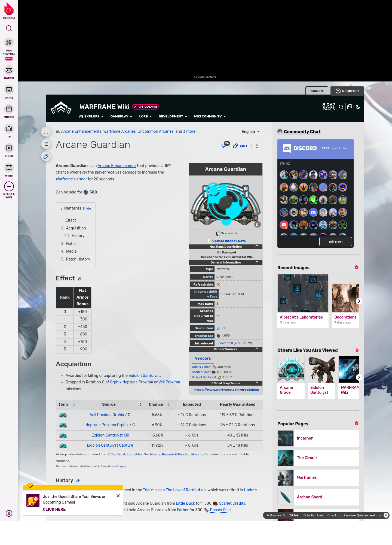Collapse the Join the Quest banner chevron
This screenshot has width=392, height=545.
coord(30,486)
